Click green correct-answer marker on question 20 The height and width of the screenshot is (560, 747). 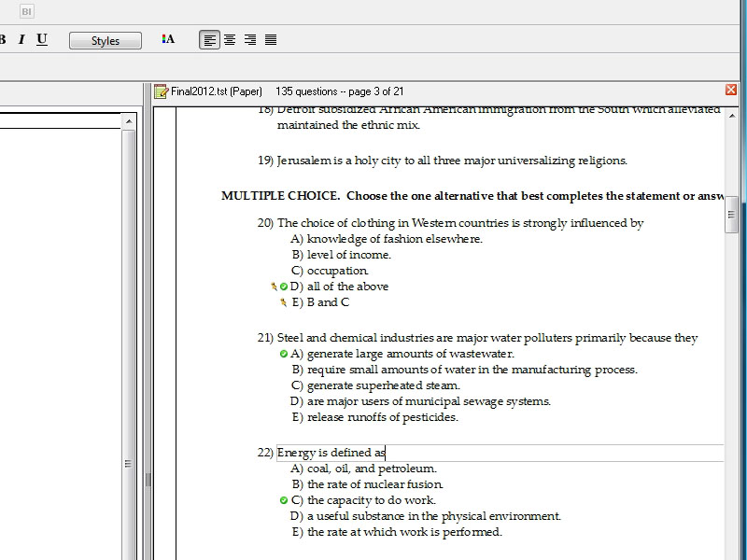pyautogui.click(x=284, y=287)
